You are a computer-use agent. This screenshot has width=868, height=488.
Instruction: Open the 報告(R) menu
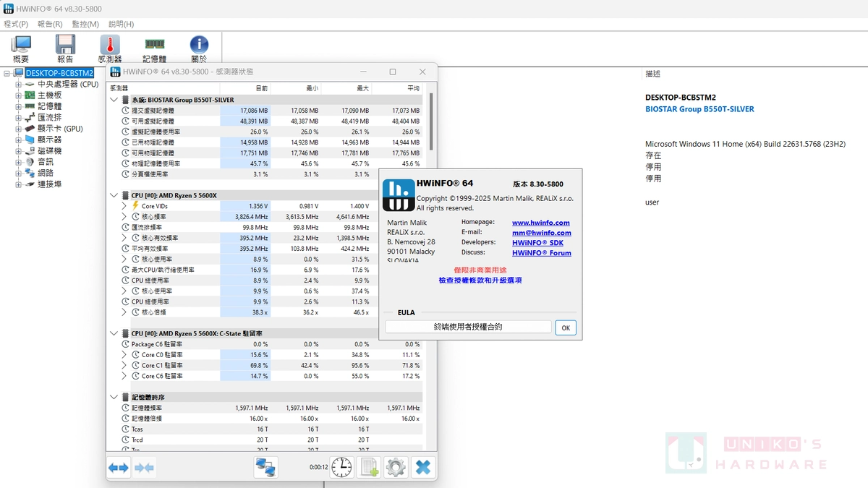coord(50,24)
